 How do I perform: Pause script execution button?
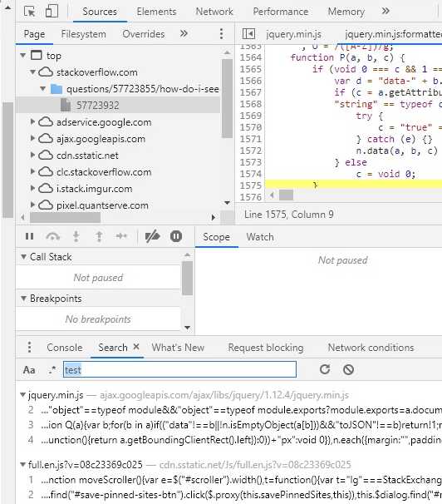tap(30, 236)
